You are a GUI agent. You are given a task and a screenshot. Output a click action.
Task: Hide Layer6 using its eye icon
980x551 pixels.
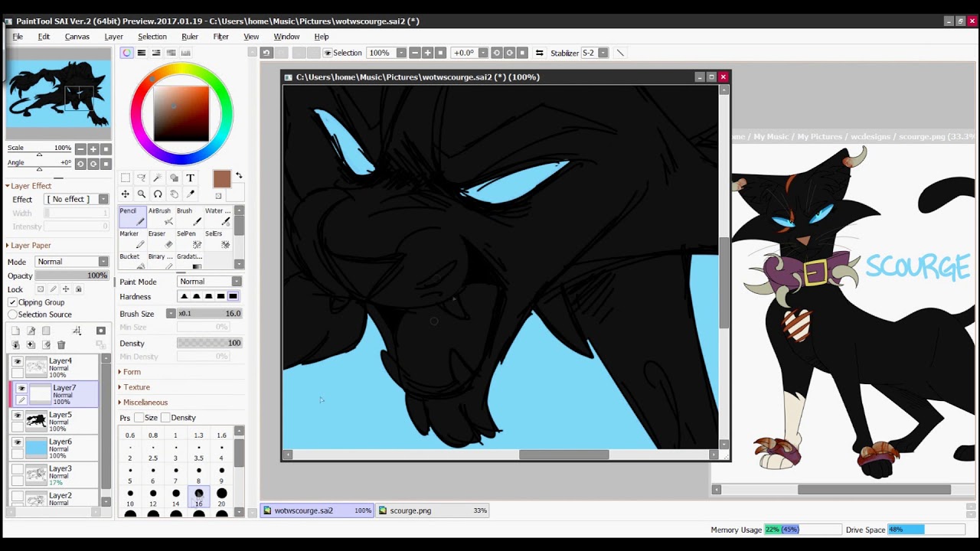(x=18, y=442)
